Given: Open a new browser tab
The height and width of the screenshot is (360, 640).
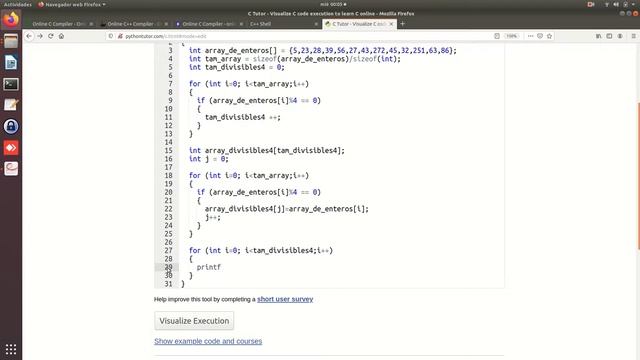Looking at the screenshot, I should point(402,24).
